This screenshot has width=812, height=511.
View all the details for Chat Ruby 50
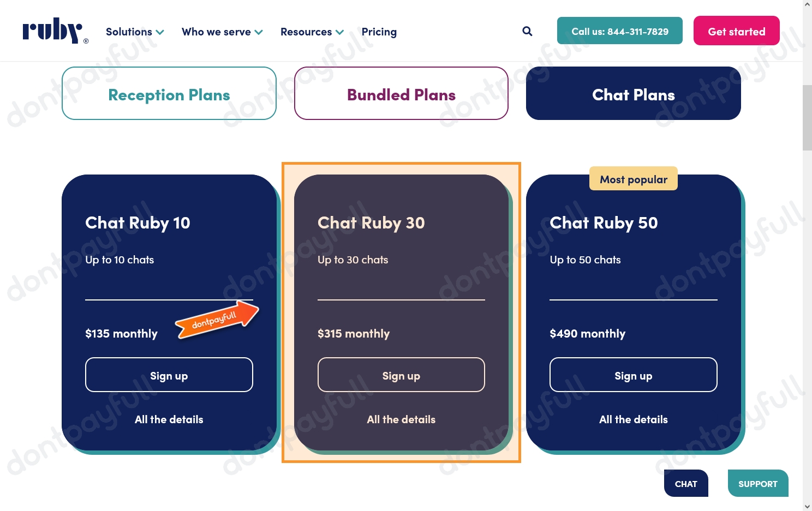tap(633, 419)
